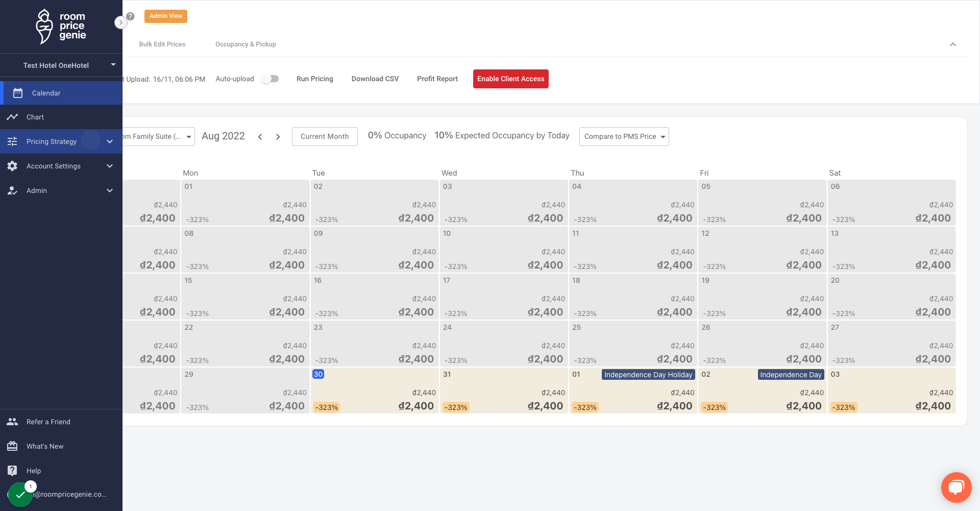Click the Run Pricing button
The width and height of the screenshot is (980, 511).
point(315,79)
